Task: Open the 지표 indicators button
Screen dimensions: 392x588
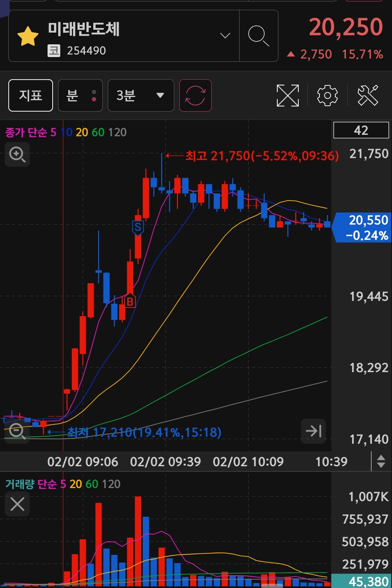Action: point(30,95)
